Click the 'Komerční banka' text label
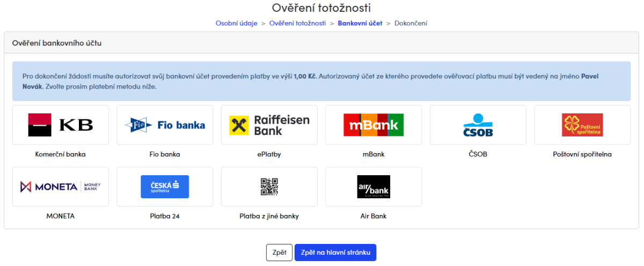 (60, 154)
